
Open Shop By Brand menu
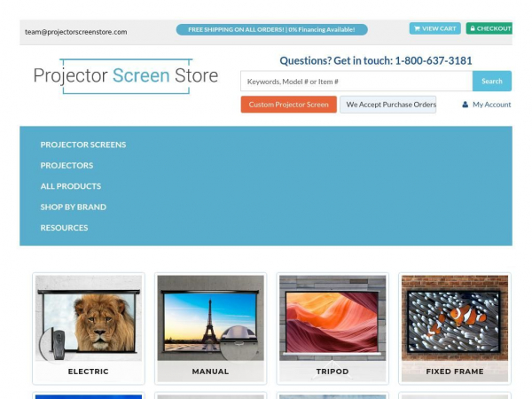coord(74,207)
